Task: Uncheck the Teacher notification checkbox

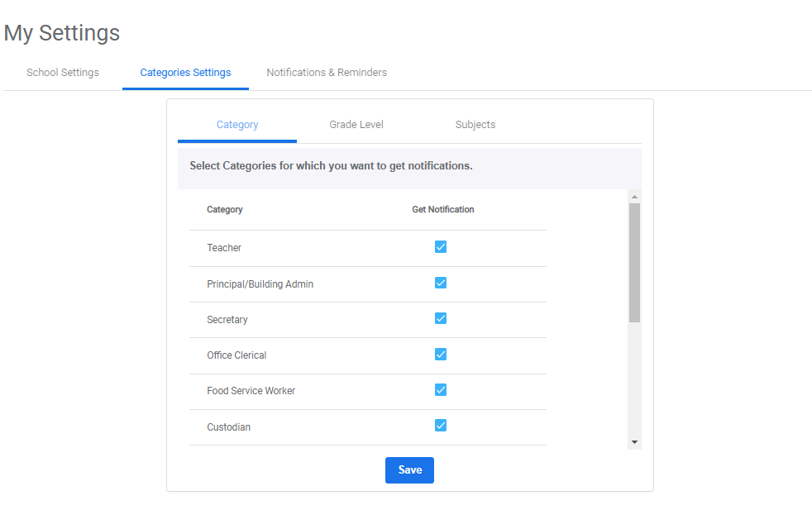Action: point(441,247)
